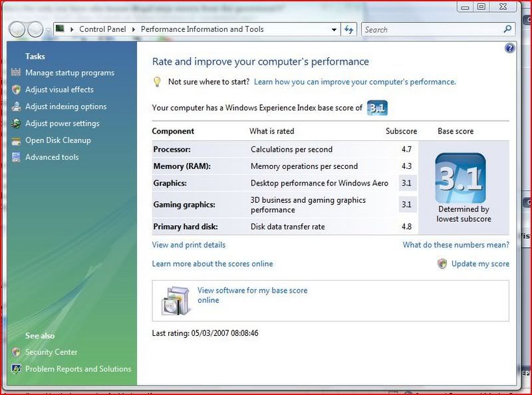Click the Control Panel icon in address bar

(60, 29)
